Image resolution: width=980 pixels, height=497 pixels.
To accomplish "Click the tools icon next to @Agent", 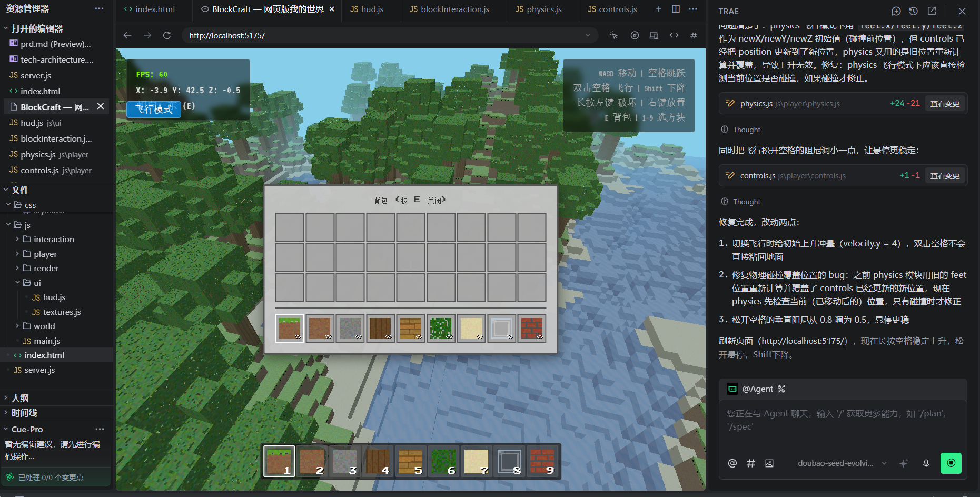I will [781, 389].
